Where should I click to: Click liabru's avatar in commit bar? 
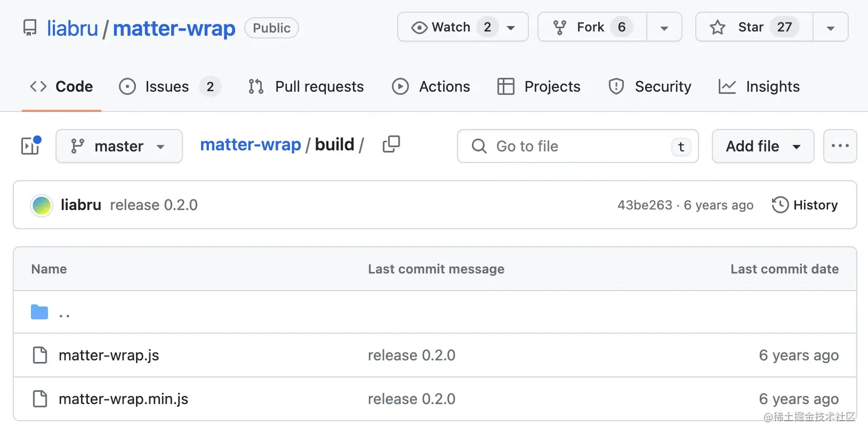[41, 205]
